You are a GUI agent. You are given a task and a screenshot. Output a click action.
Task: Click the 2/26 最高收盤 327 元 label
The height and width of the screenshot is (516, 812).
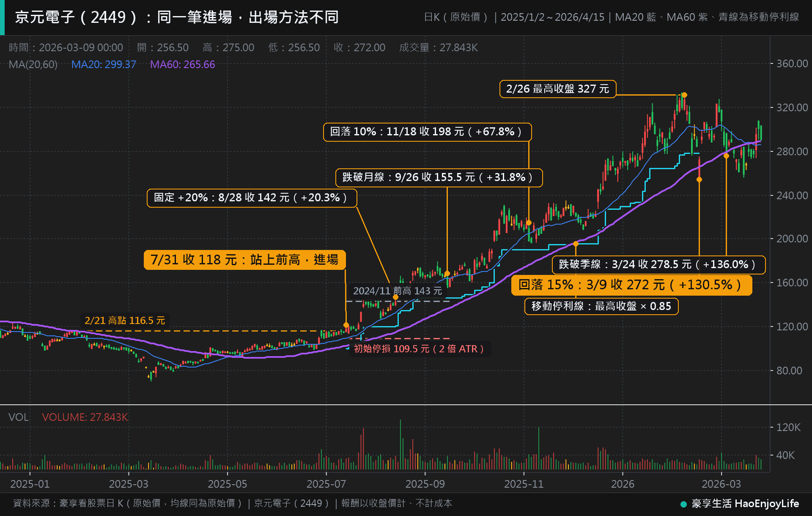click(558, 89)
